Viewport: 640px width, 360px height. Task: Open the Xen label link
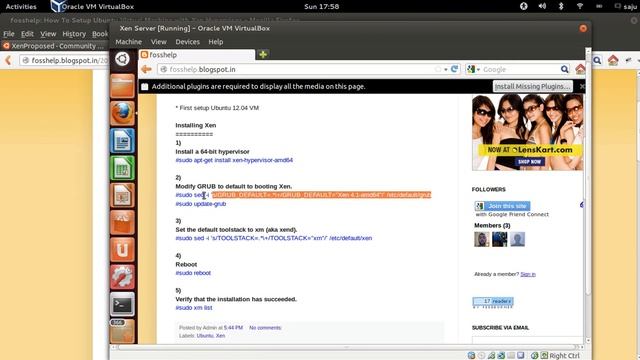[x=220, y=336]
